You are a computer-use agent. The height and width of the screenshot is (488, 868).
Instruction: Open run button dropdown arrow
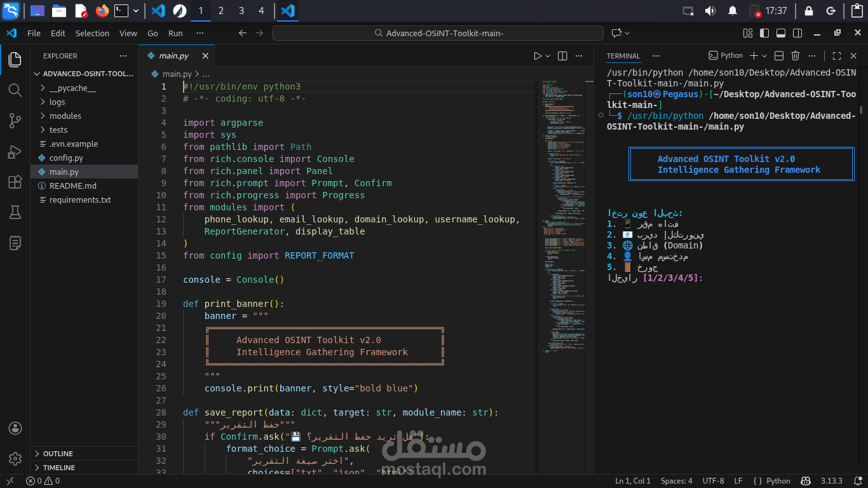tap(548, 56)
